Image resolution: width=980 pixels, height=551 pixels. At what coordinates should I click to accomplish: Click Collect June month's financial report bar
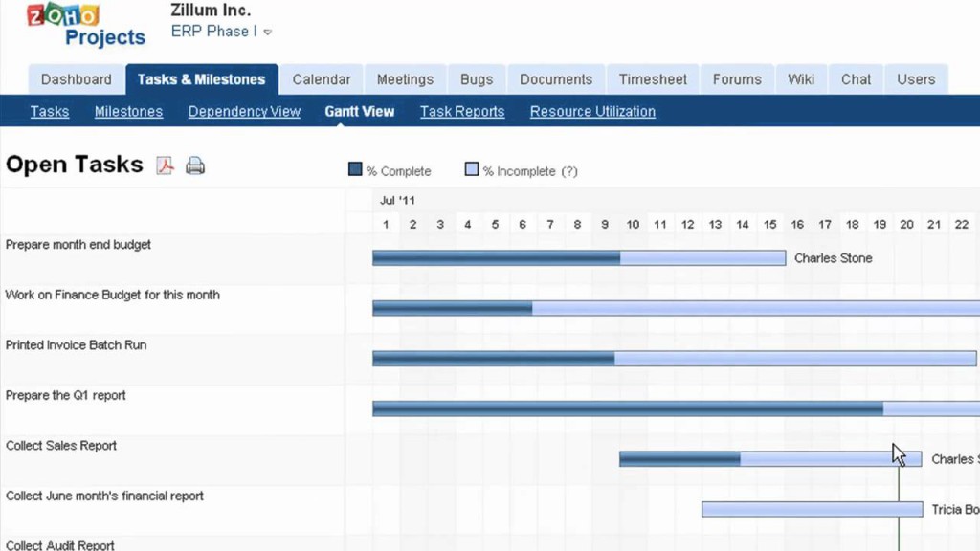812,509
